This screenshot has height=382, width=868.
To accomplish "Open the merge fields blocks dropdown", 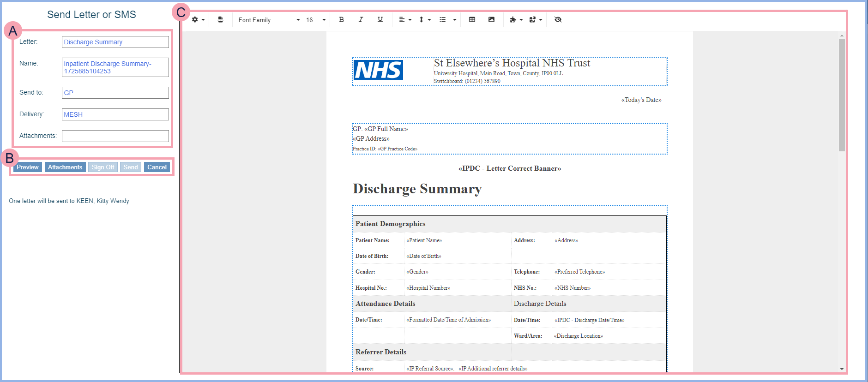I will click(x=535, y=20).
